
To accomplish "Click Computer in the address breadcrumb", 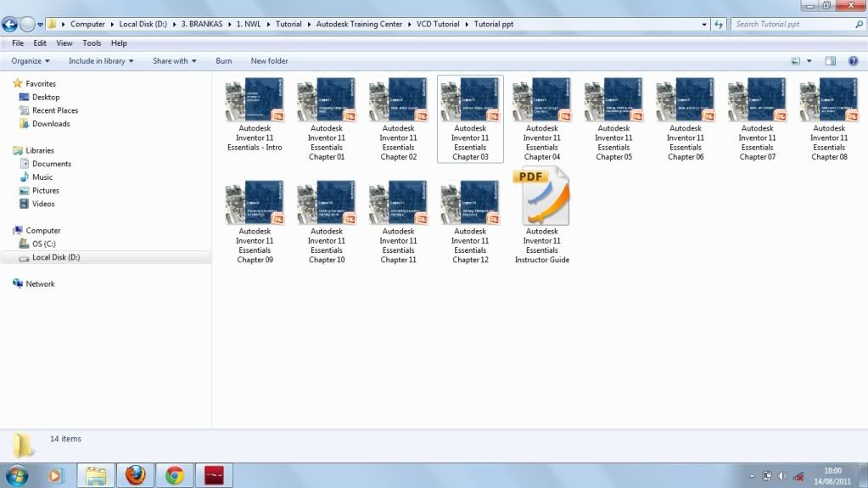I will point(87,25).
